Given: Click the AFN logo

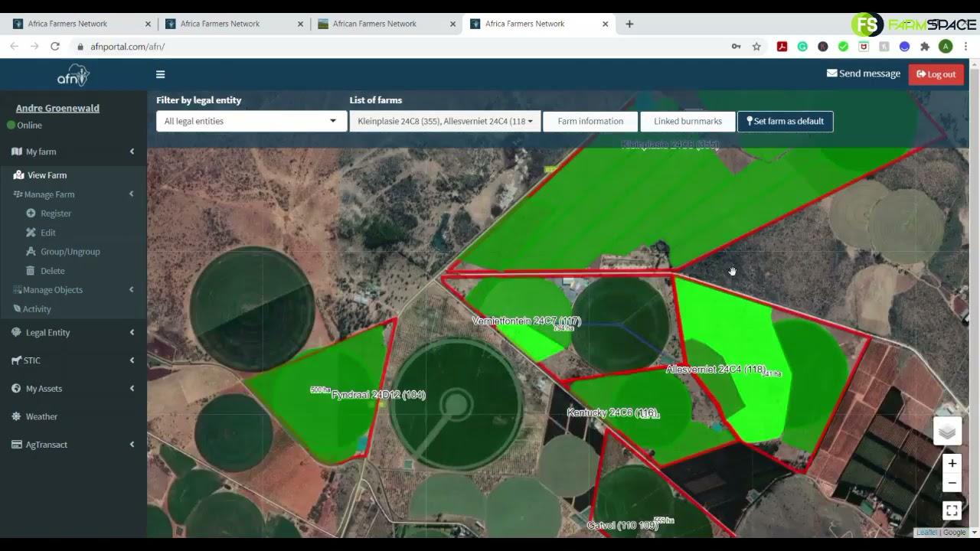Looking at the screenshot, I should 73,75.
